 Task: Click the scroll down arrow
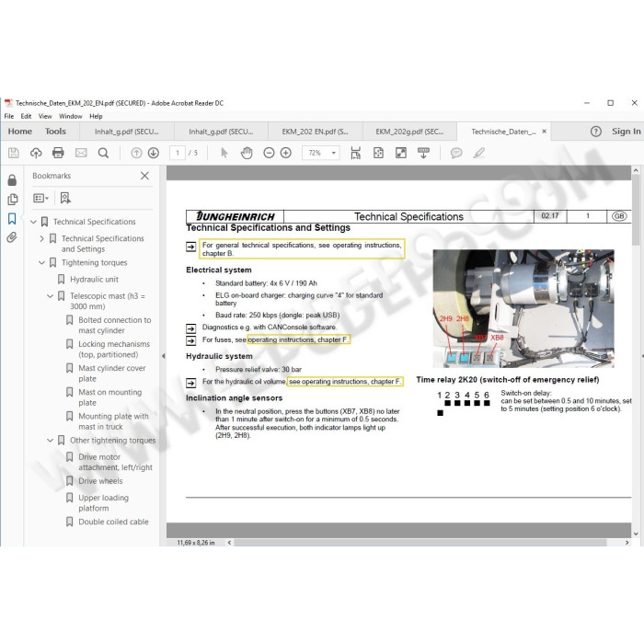(x=636, y=535)
